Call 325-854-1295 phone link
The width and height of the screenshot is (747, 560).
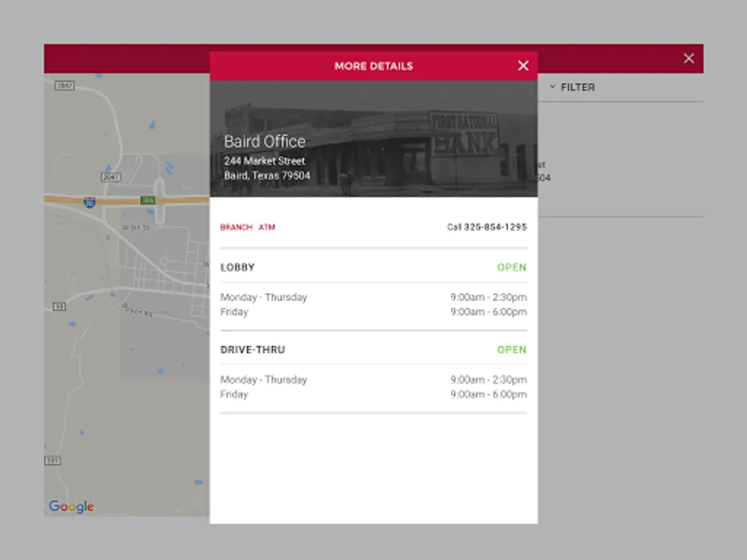pos(487,227)
